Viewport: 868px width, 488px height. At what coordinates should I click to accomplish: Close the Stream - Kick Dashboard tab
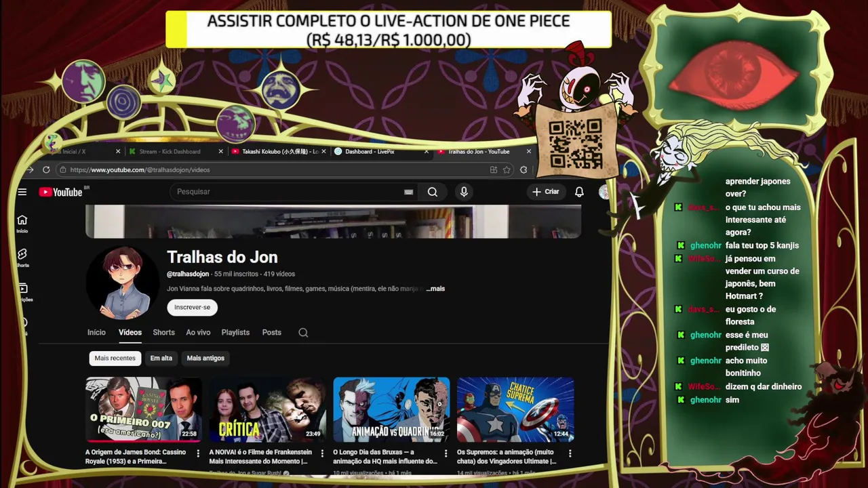(221, 152)
